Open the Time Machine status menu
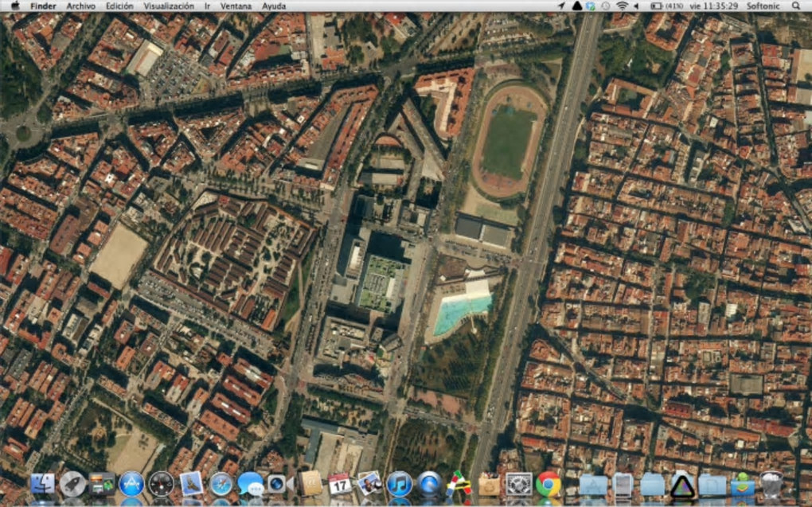 pyautogui.click(x=605, y=6)
